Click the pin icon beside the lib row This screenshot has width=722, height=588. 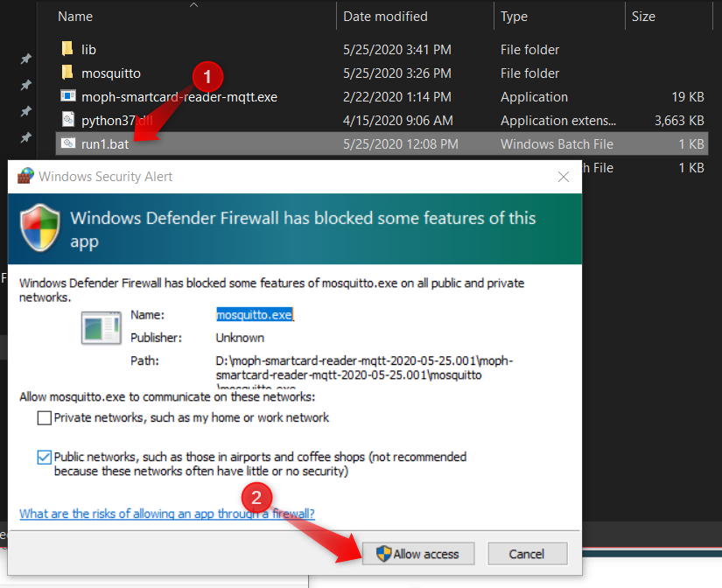tap(26, 59)
